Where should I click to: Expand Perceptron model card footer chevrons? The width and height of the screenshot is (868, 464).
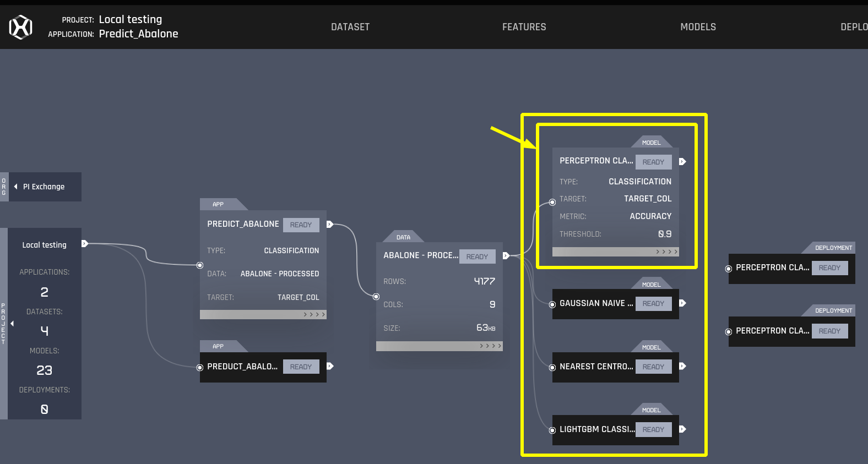[666, 252]
